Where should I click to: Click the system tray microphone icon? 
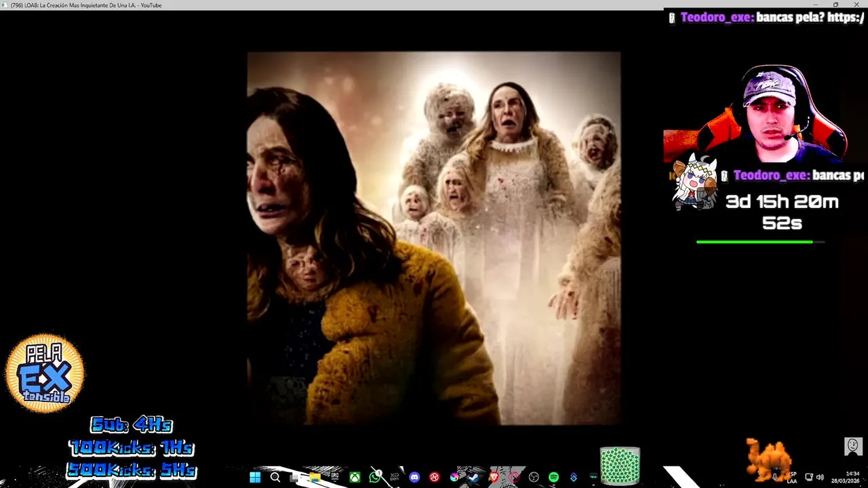tap(774, 477)
